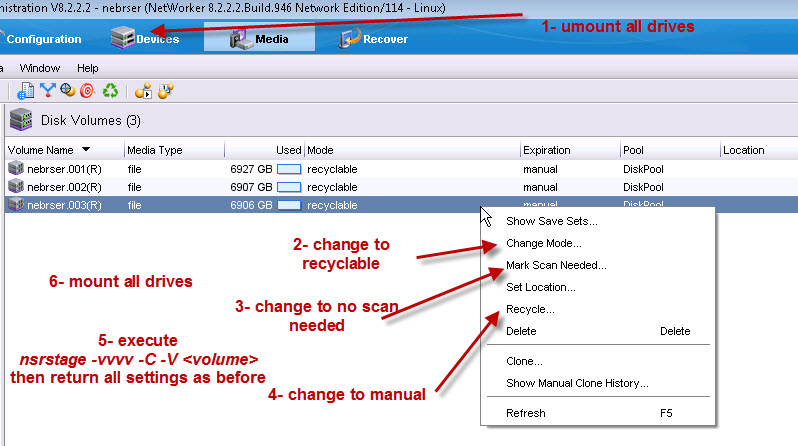Click the Mode column header

(320, 150)
